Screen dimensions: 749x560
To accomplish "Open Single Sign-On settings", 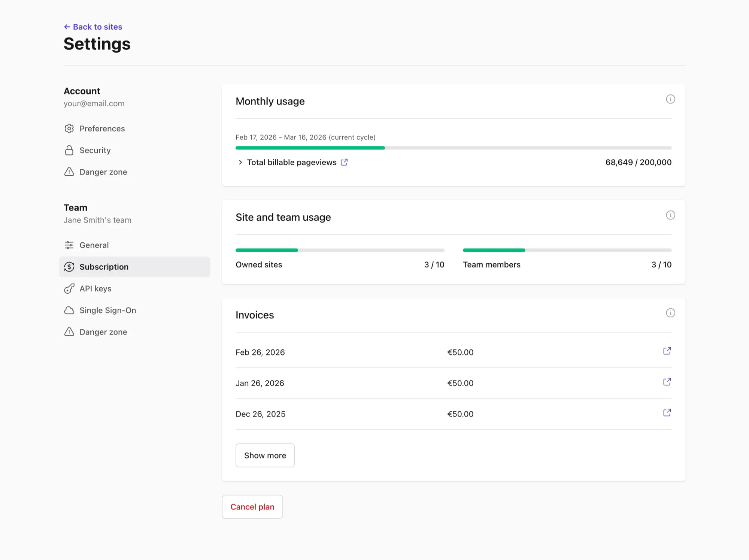I will 107,310.
